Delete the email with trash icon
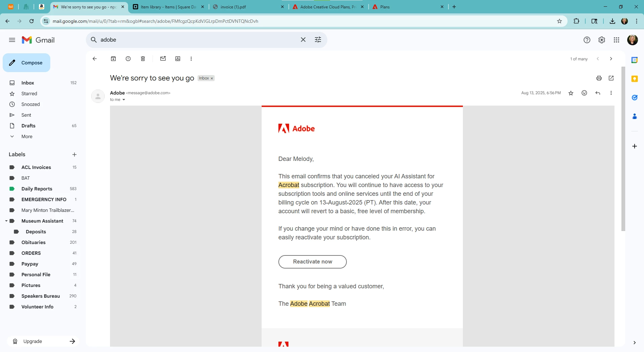Viewport: 644px width, 352px height. point(143,59)
